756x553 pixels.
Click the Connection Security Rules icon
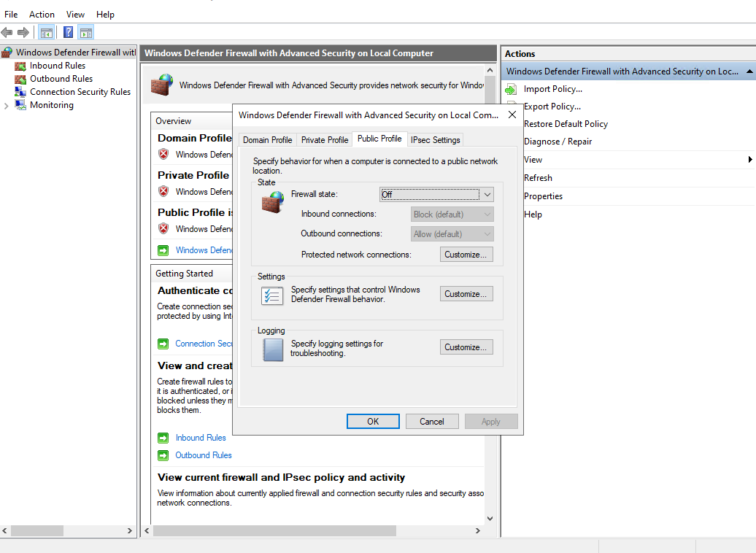pos(20,92)
